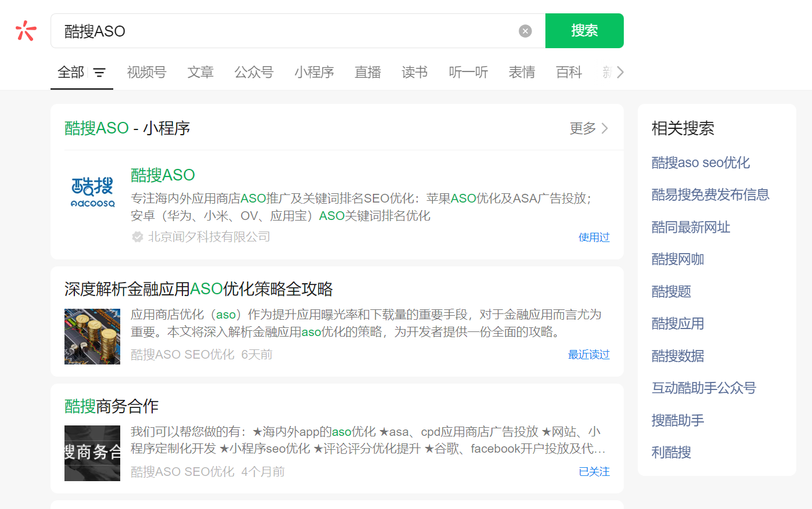This screenshot has width=812, height=509.
Task: Open 更多 mini program results
Action: pyautogui.click(x=589, y=128)
